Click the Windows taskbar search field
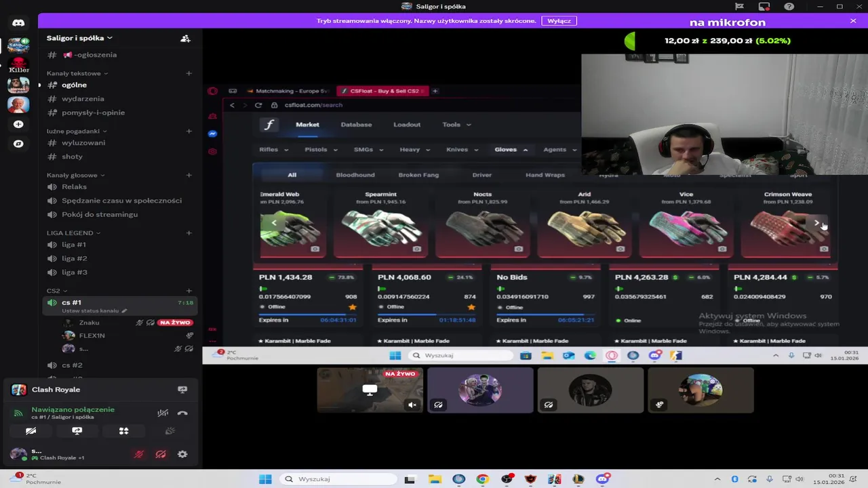The image size is (868, 488). (x=337, y=479)
